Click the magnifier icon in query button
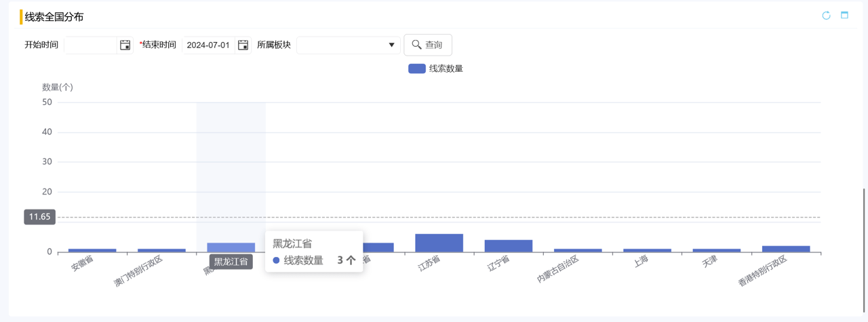Screen dimensions: 868x322 (416, 45)
